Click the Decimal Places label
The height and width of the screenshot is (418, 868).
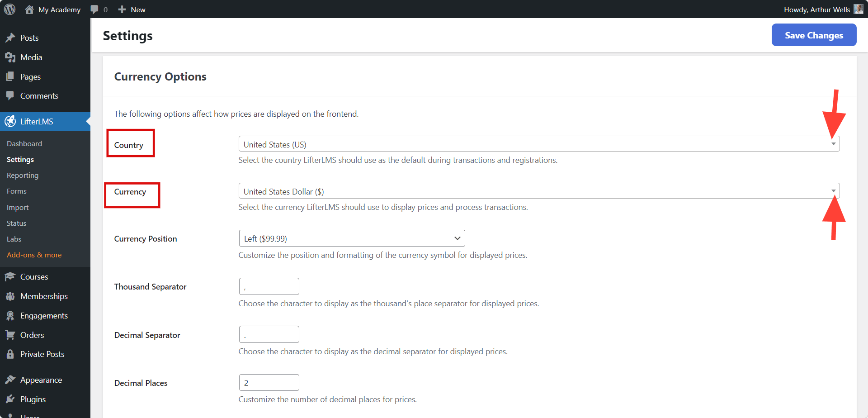coord(141,383)
